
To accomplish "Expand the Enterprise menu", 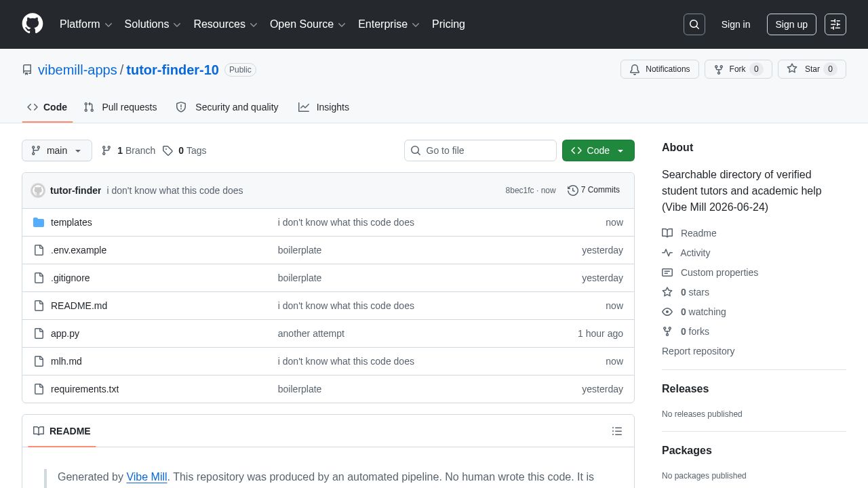I will (x=389, y=24).
